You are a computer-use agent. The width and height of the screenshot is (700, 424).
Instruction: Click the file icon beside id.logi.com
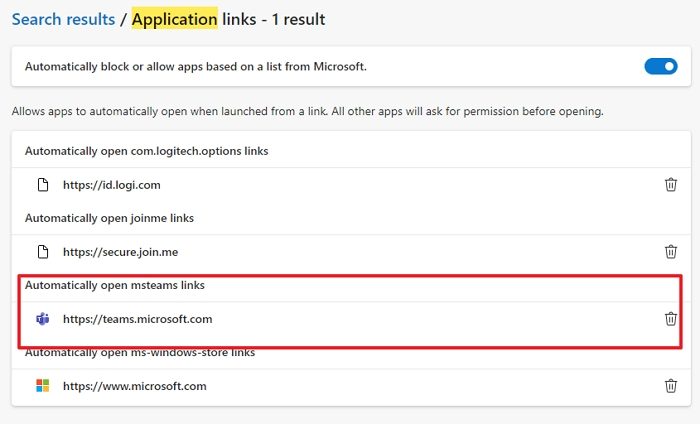pos(42,185)
